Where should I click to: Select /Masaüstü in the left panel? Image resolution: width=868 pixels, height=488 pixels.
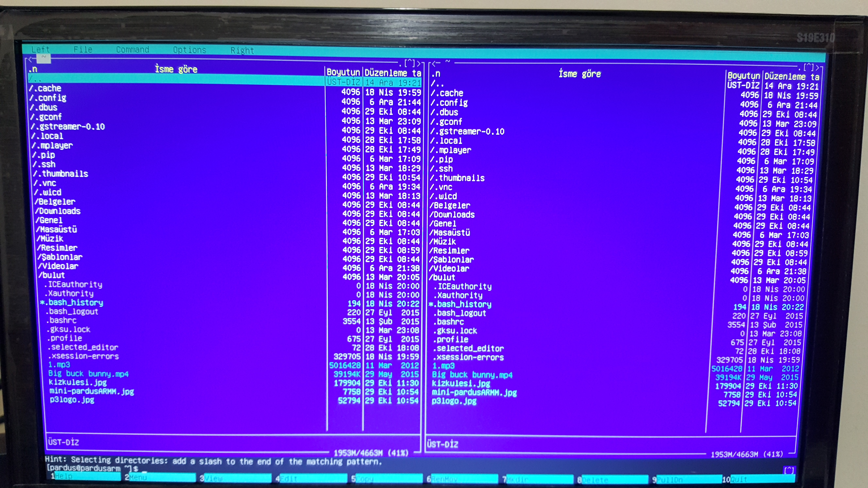tap(56, 229)
